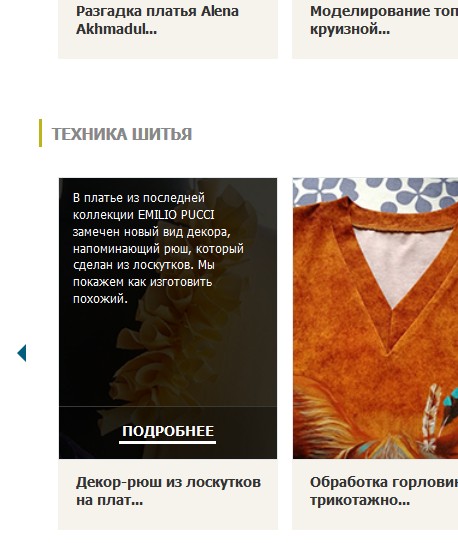Click the turquoise feather detail on garment
Image resolution: width=458 pixels, height=543 pixels.
[x=449, y=399]
